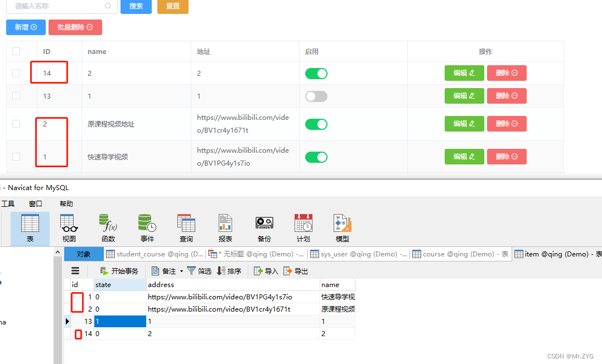Image resolution: width=602 pixels, height=364 pixels.
Task: Open the 视图 (Views) panel in Navicat
Action: tap(69, 226)
